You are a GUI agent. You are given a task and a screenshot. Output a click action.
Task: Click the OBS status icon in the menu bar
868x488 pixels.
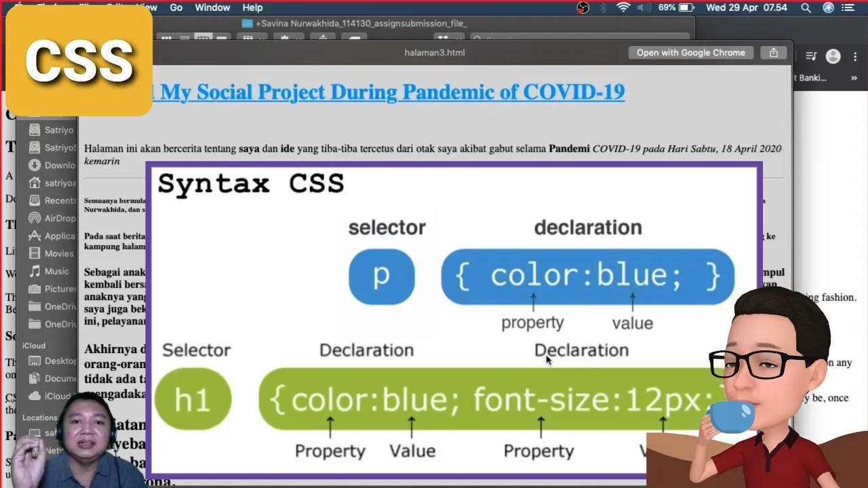tap(583, 7)
